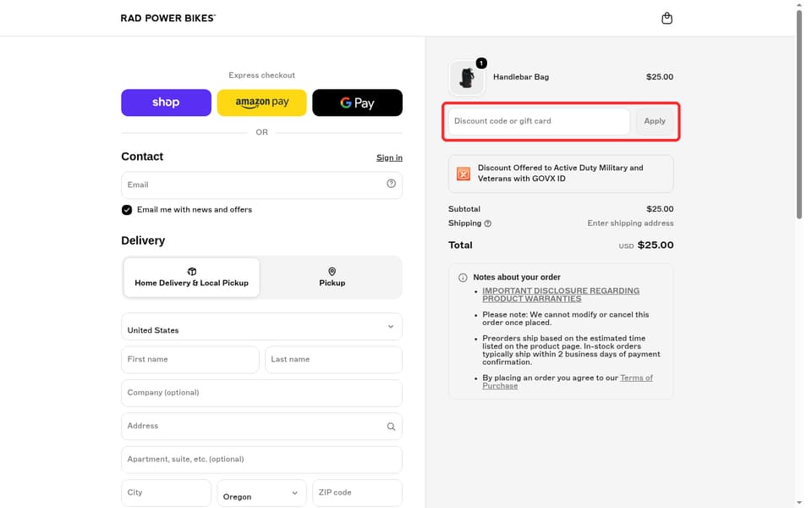Click the notes info circle icon
The height and width of the screenshot is (508, 812).
point(463,278)
